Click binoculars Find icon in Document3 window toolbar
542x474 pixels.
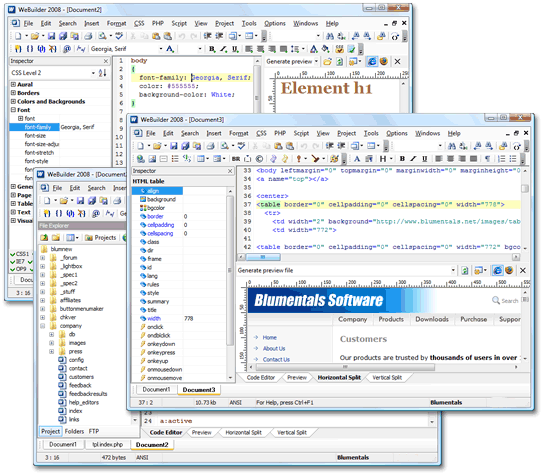pyautogui.click(x=451, y=146)
